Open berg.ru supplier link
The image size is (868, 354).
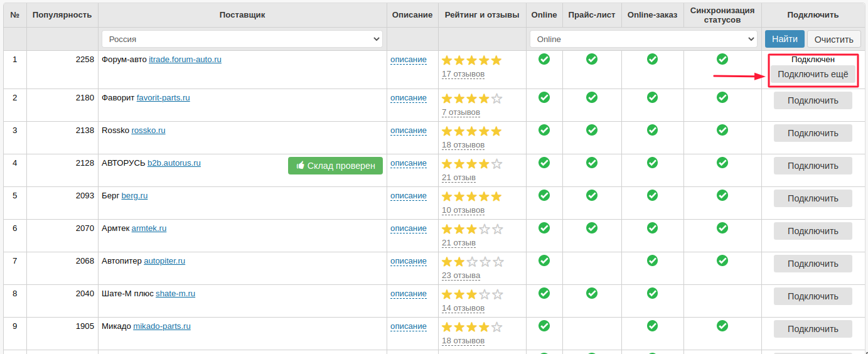point(134,196)
